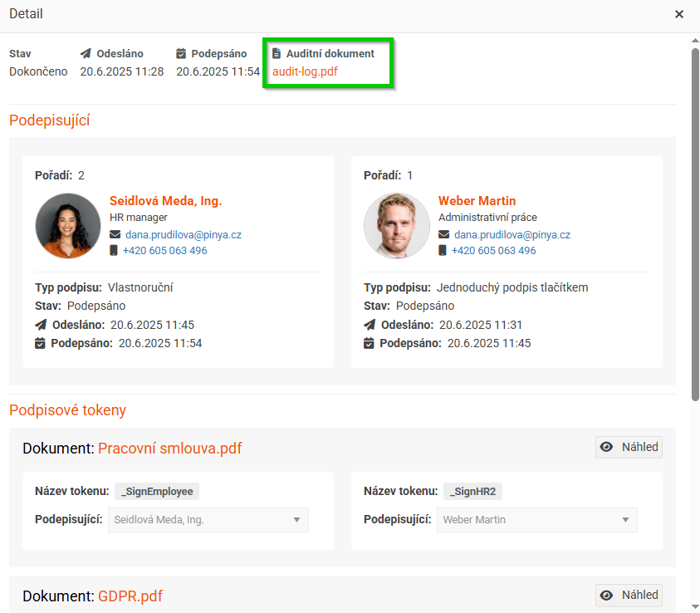This screenshot has width=700, height=613.
Task: Click the Odesláno send icon in Weber card
Action: [x=370, y=325]
